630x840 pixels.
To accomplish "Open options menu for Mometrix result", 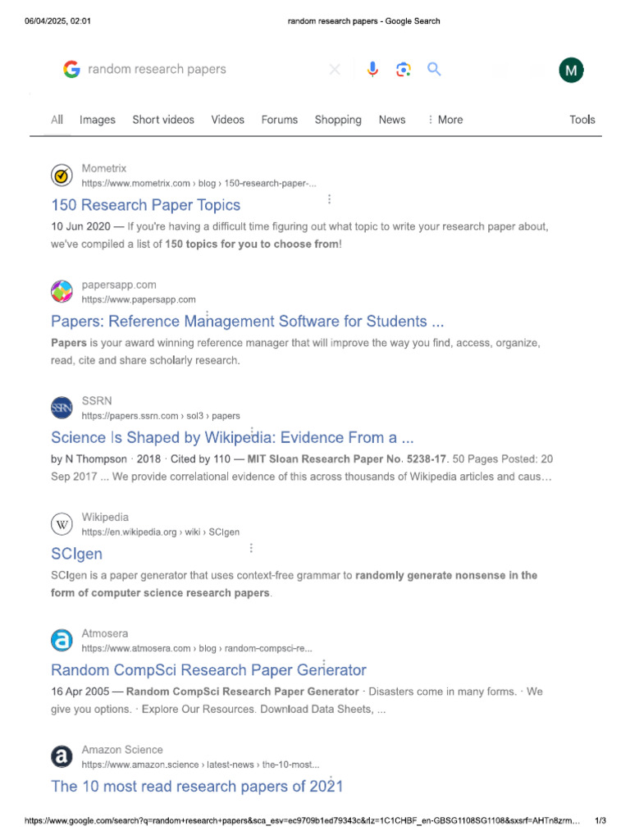I will tap(329, 199).
